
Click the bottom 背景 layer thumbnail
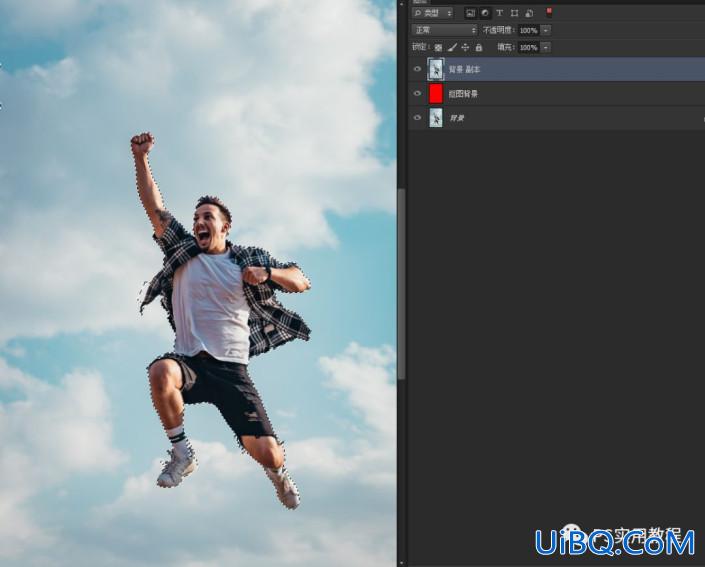click(436, 118)
